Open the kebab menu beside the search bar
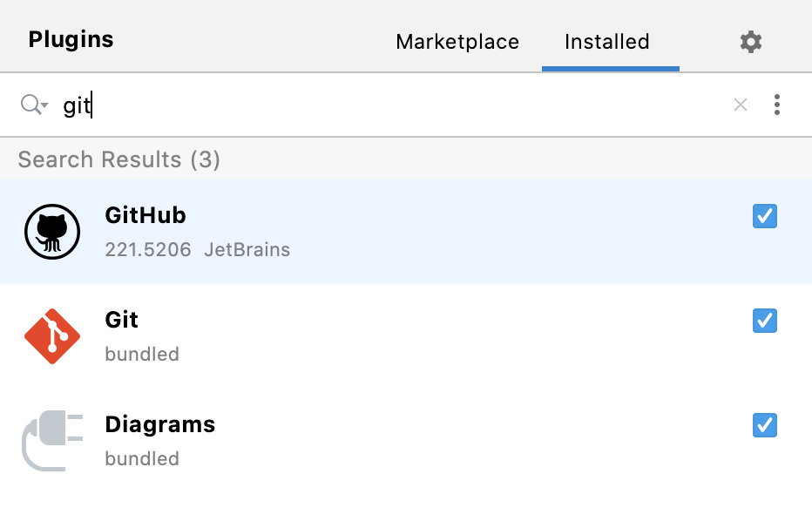The height and width of the screenshot is (528, 812). 776,105
